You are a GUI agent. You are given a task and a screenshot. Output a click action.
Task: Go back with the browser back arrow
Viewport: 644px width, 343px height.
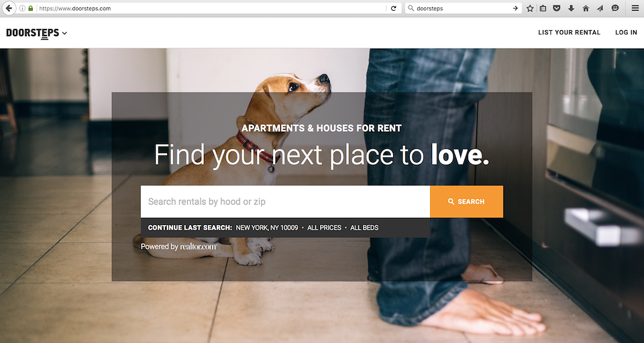click(9, 8)
